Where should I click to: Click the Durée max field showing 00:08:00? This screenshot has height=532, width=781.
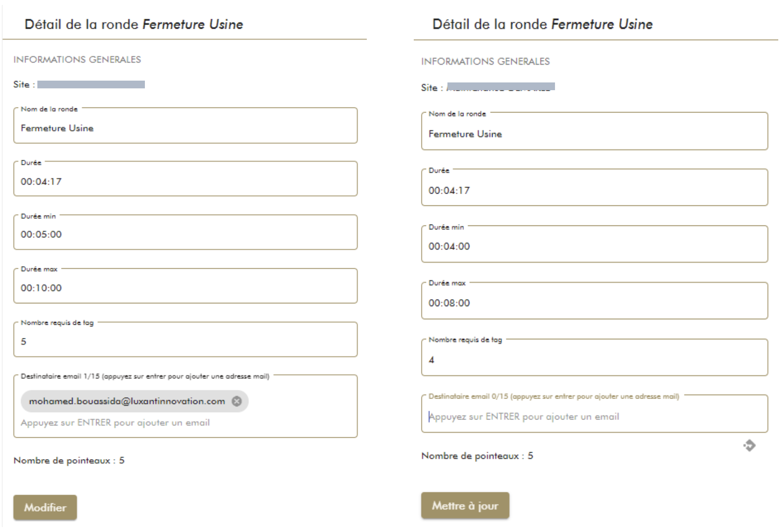tap(594, 303)
